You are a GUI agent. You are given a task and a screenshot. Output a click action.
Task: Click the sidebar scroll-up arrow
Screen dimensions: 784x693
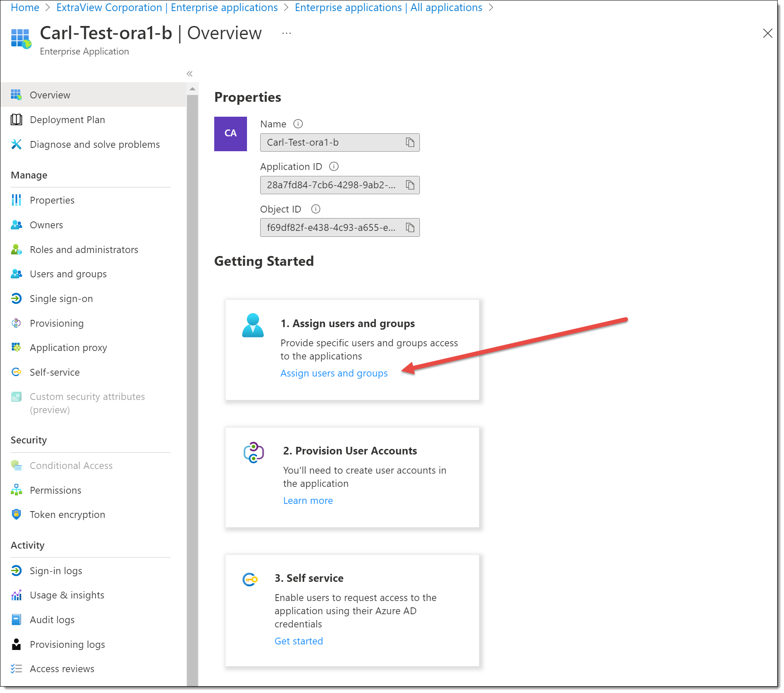192,89
